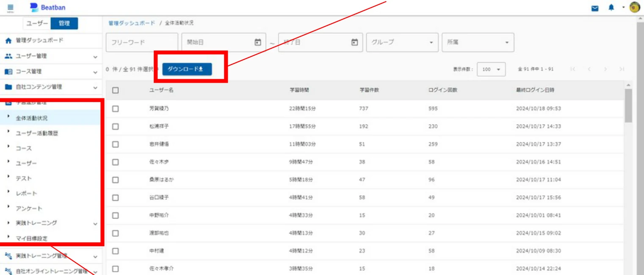Open マイ目標設定 in the sidebar

pos(31,239)
